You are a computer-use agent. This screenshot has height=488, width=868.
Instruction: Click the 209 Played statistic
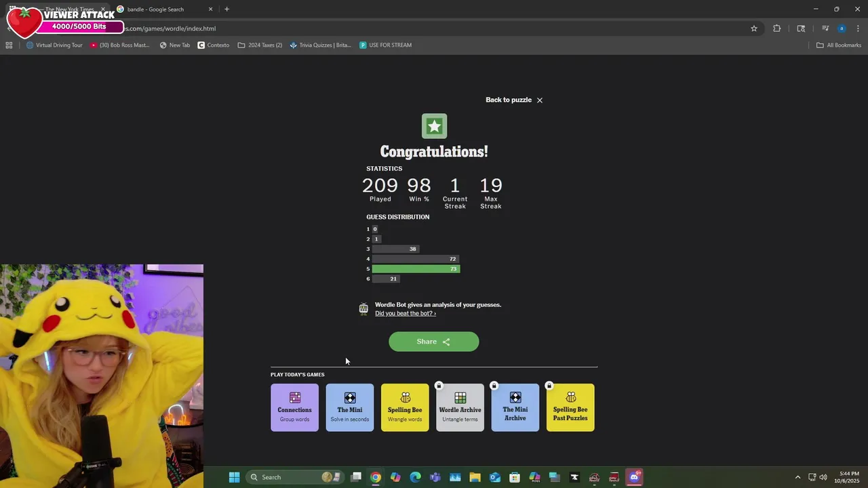tap(380, 190)
